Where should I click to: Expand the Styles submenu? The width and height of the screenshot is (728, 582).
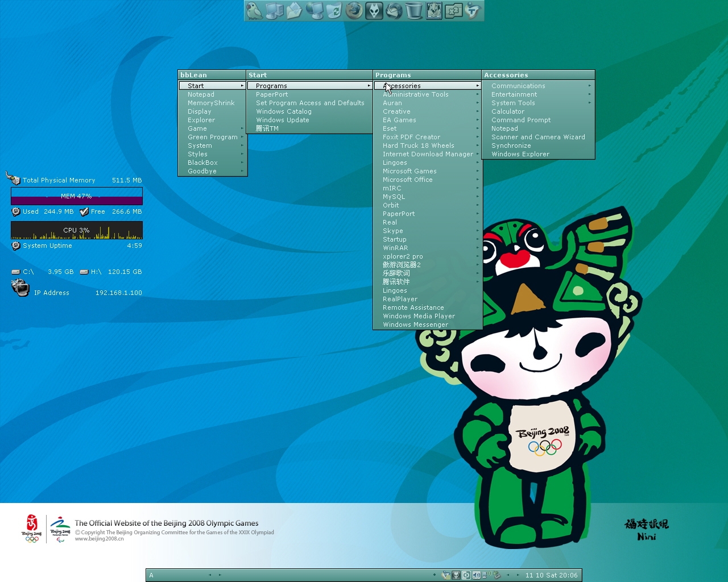(213, 154)
